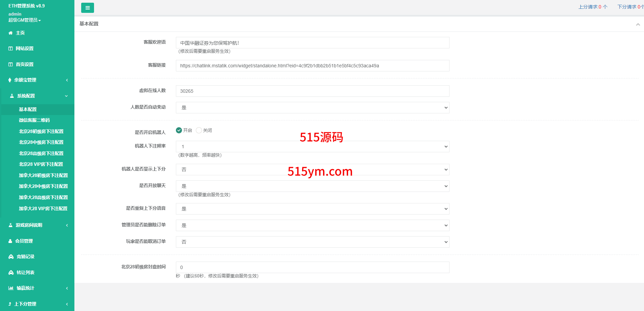This screenshot has height=311, width=644.
Task: Click the 客服链接 URL input field
Action: (312, 66)
